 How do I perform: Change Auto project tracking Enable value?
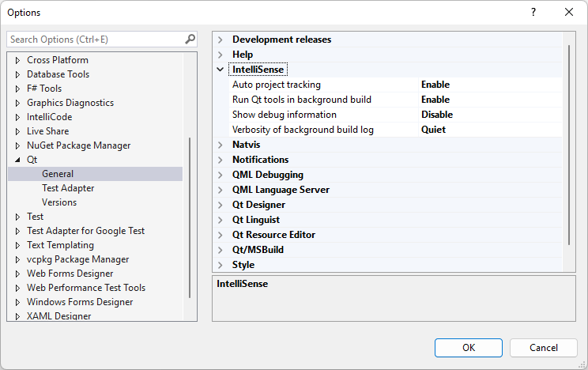click(x=490, y=85)
